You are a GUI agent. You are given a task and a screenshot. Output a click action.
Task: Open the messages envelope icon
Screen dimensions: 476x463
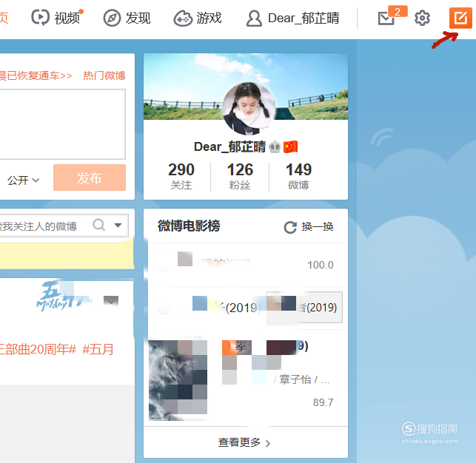pos(386,18)
